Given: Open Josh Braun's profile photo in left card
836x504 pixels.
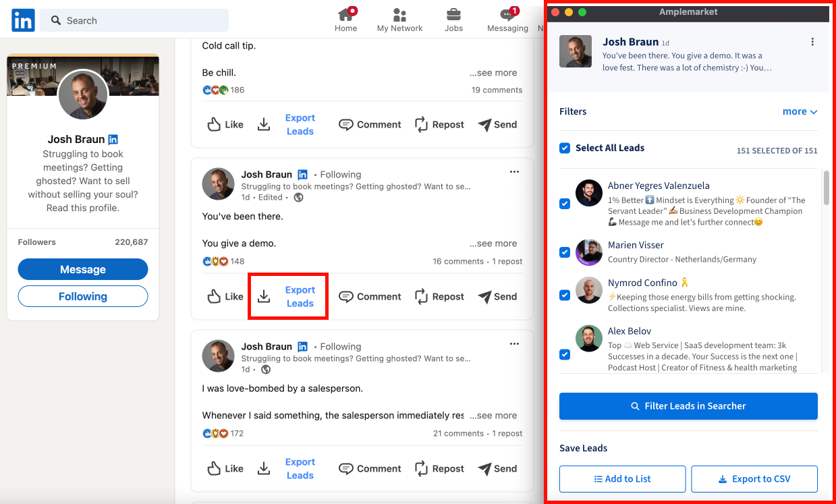Looking at the screenshot, I should coord(83,94).
